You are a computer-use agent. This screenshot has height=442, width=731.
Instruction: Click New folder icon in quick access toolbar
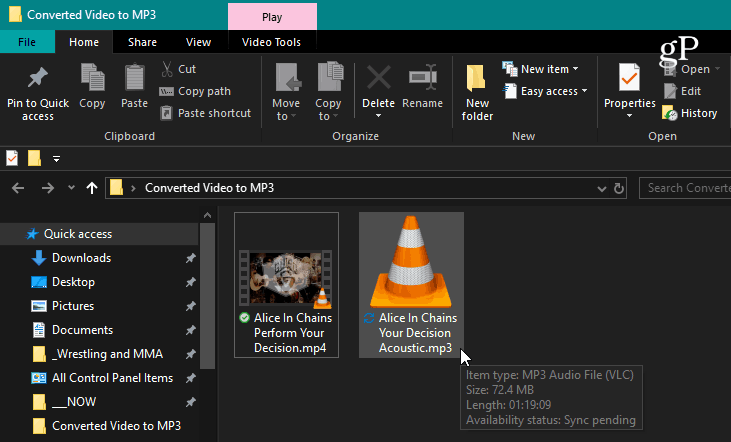[34, 159]
